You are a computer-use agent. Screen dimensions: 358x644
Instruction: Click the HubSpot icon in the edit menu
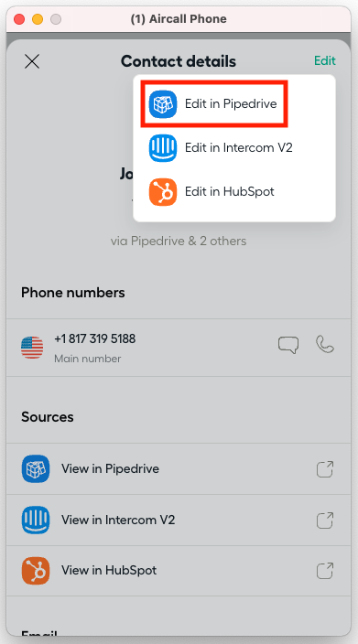pyautogui.click(x=163, y=192)
